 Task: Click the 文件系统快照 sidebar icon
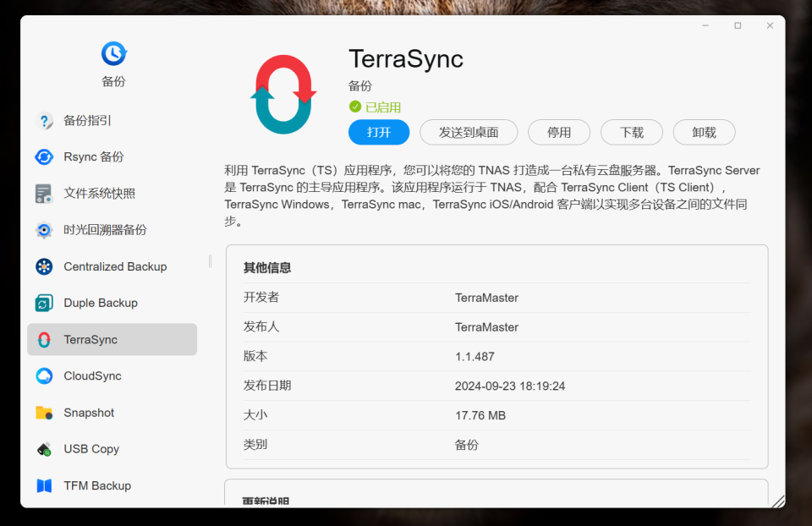click(44, 194)
